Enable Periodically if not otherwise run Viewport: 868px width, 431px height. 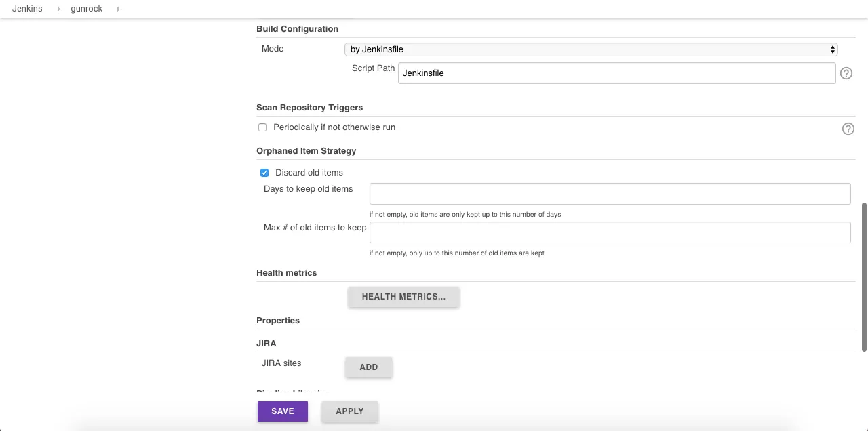click(262, 127)
